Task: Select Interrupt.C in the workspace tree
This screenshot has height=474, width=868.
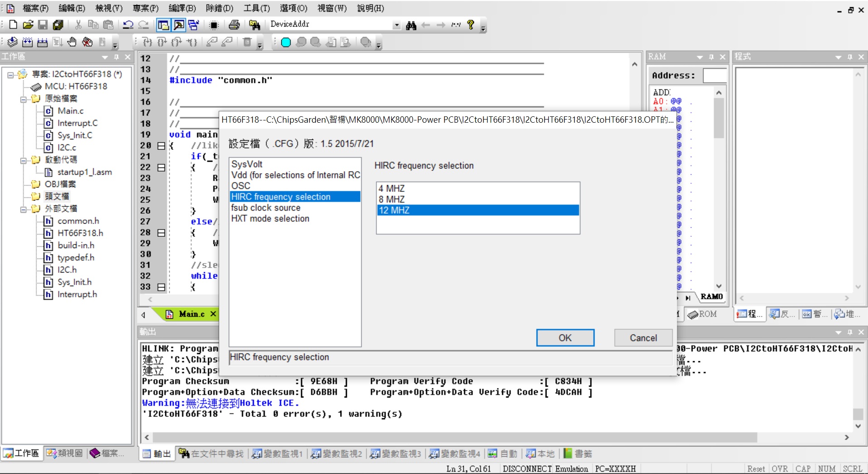Action: (77, 123)
